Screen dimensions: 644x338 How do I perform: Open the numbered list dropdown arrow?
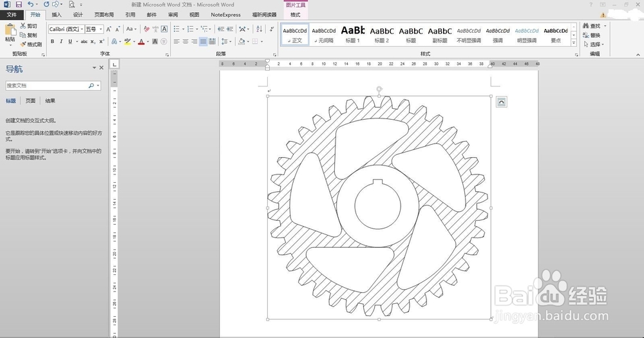click(x=196, y=29)
